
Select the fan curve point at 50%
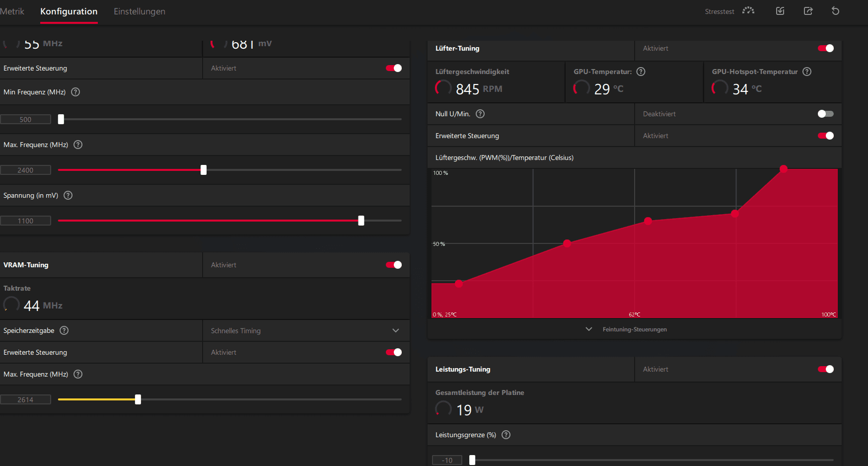pos(567,243)
